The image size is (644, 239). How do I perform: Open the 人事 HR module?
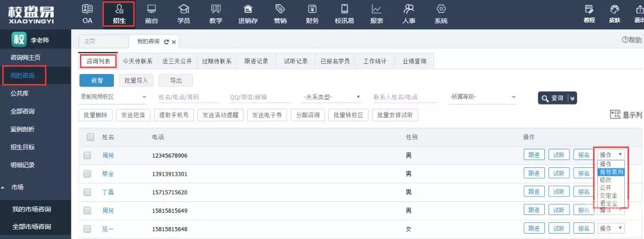[x=409, y=14]
